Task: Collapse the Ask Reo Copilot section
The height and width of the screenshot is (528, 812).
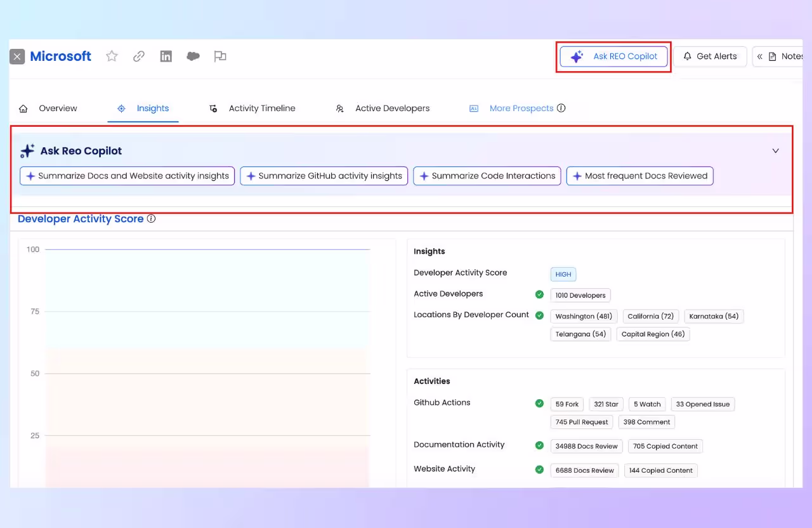Action: (x=775, y=151)
